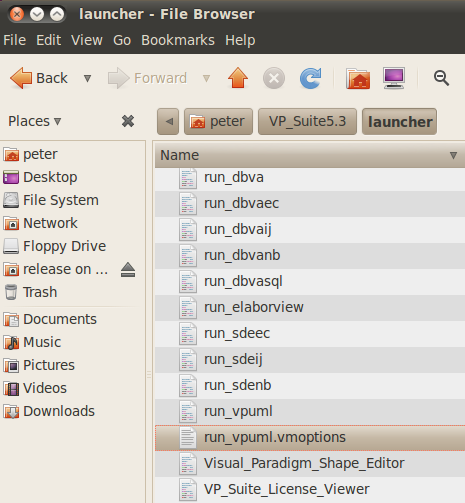Viewport: 465px width, 503px height.
Task: Click the run_sdenb file name
Action: pyautogui.click(x=238, y=385)
